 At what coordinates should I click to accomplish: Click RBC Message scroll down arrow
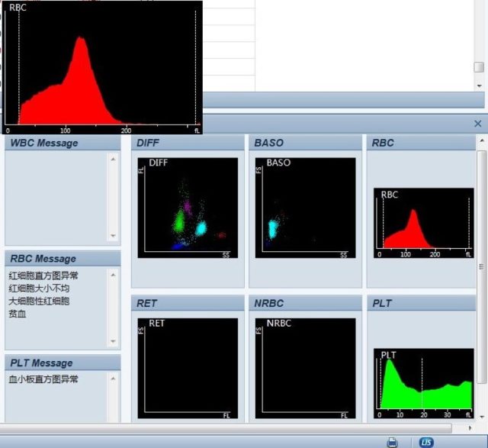click(x=113, y=341)
